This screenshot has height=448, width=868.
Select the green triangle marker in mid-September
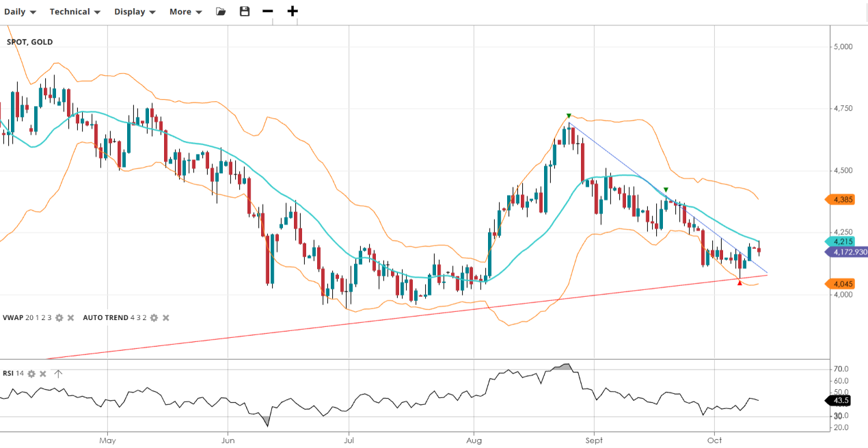666,189
